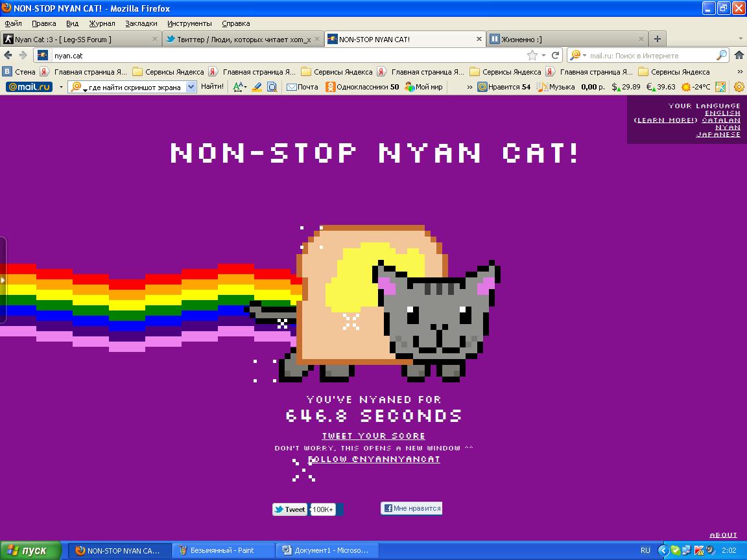Open the Windows пуск start button
The width and height of the screenshot is (747, 560).
(30, 550)
